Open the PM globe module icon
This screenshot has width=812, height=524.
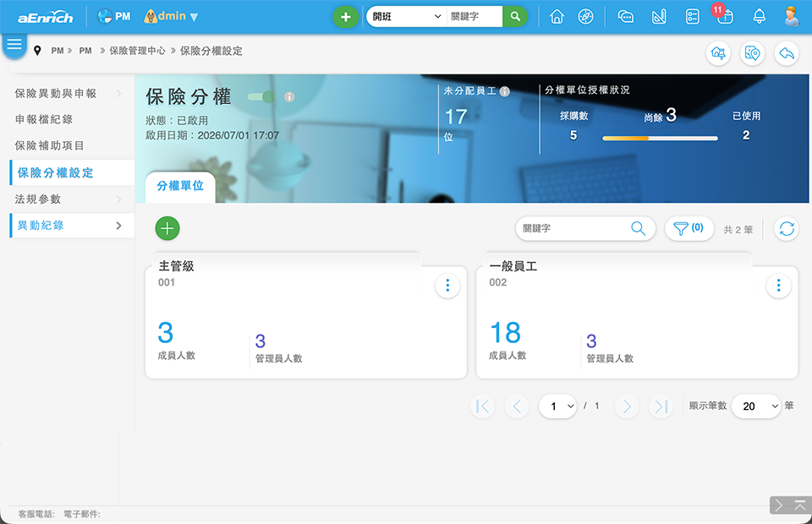[x=105, y=17]
